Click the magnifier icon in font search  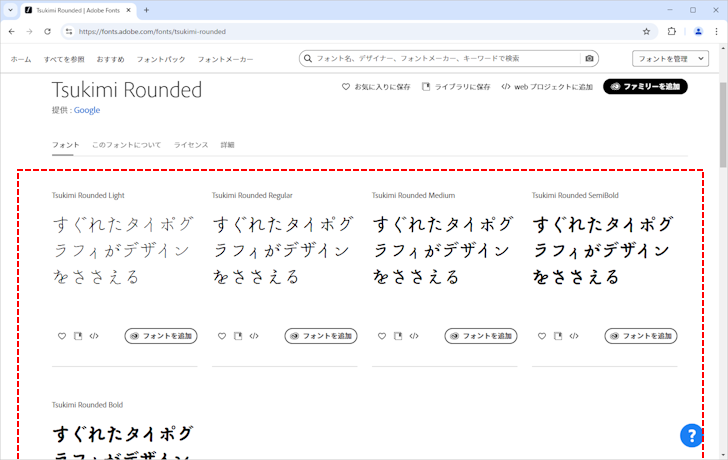(x=308, y=58)
